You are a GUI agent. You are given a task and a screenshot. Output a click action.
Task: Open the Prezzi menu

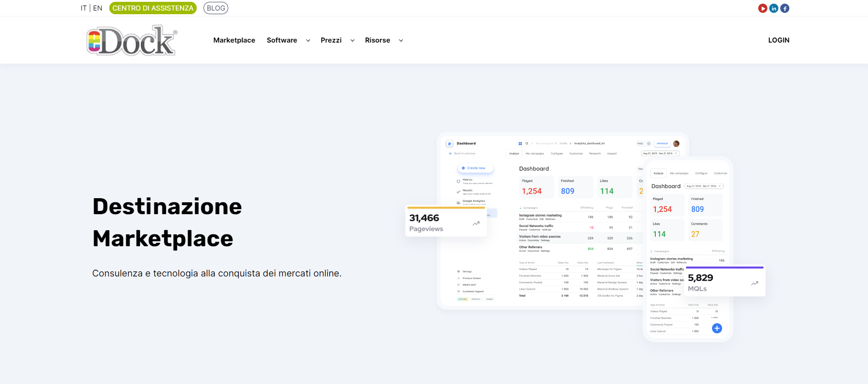[331, 40]
